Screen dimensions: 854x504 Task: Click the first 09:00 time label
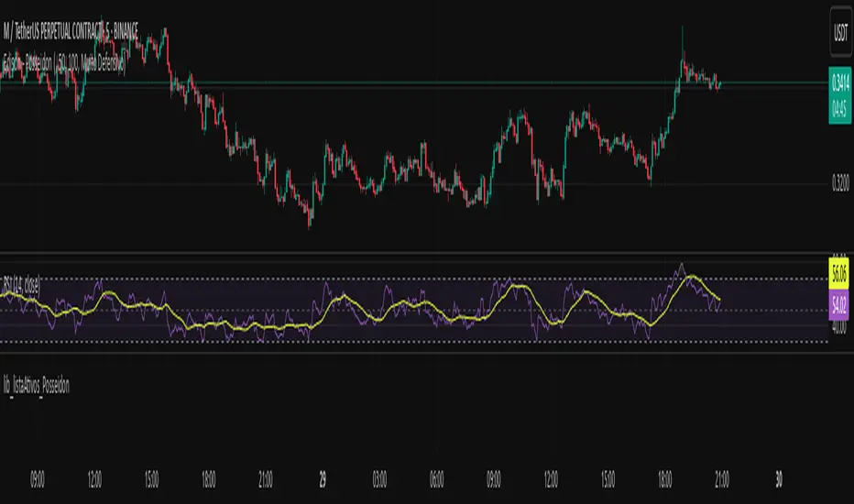coord(37,479)
